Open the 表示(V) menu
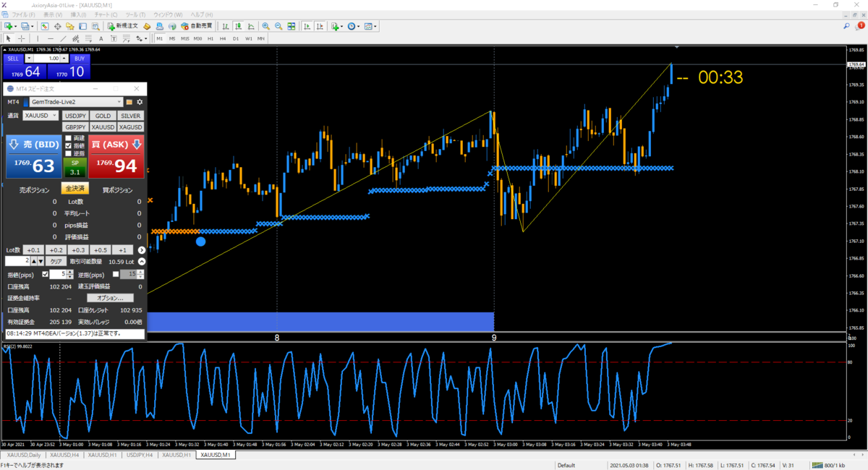This screenshot has width=868, height=470. click(x=53, y=14)
